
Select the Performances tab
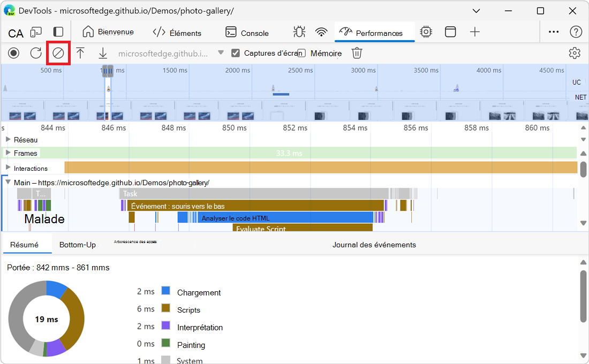374,33
